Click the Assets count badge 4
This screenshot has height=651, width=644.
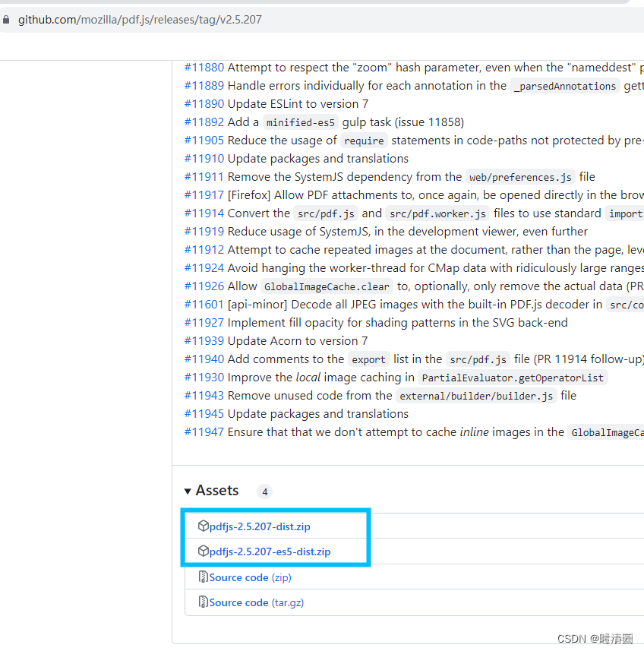[265, 491]
